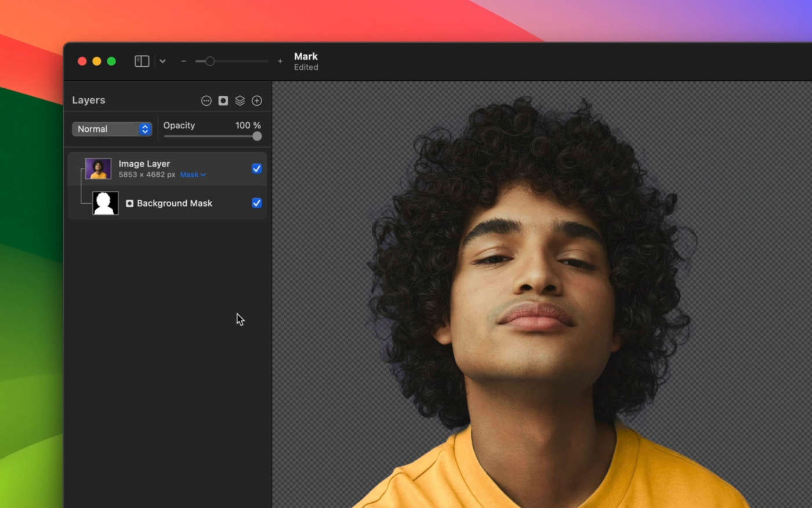Select the Image Layer thumbnail
This screenshot has height=508, width=812.
pos(98,169)
